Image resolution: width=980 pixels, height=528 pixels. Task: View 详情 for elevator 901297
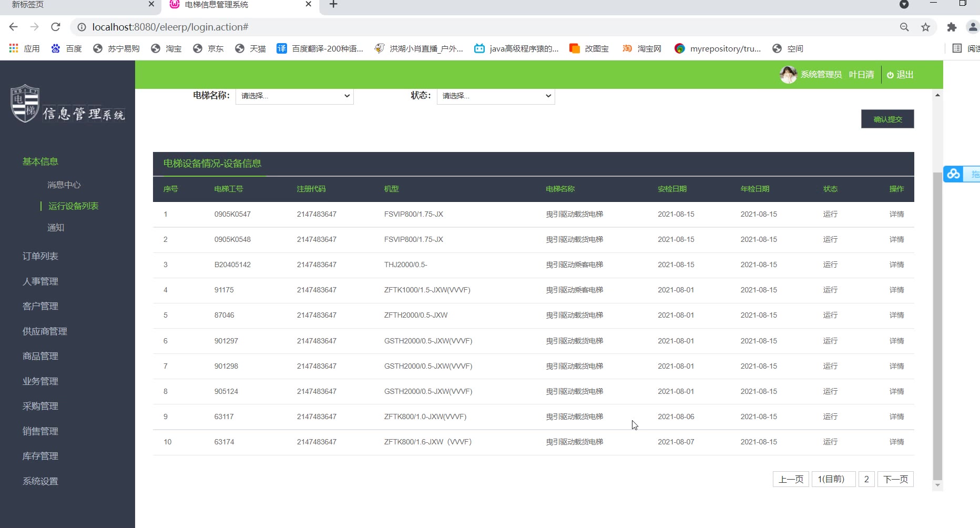click(x=897, y=341)
